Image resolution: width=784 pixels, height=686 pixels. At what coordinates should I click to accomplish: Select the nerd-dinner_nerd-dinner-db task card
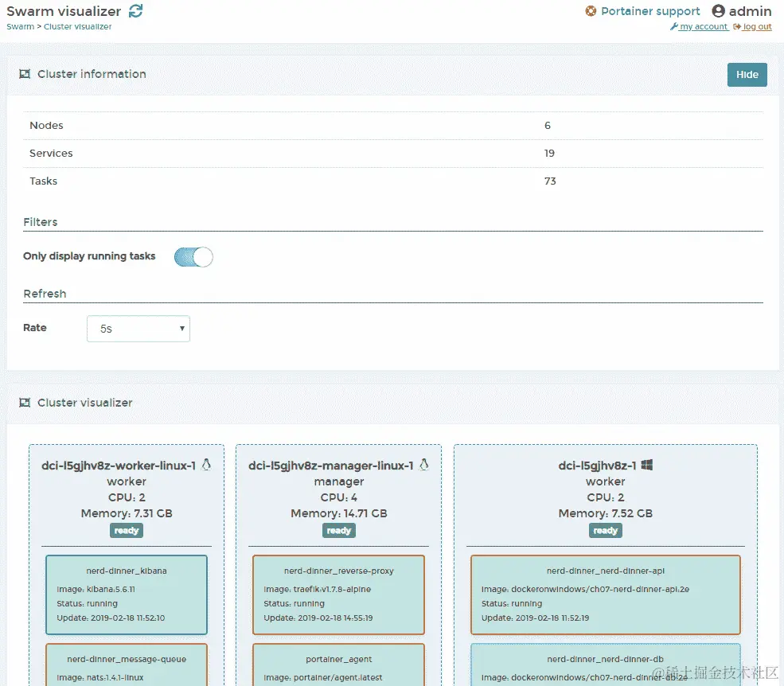pyautogui.click(x=606, y=665)
